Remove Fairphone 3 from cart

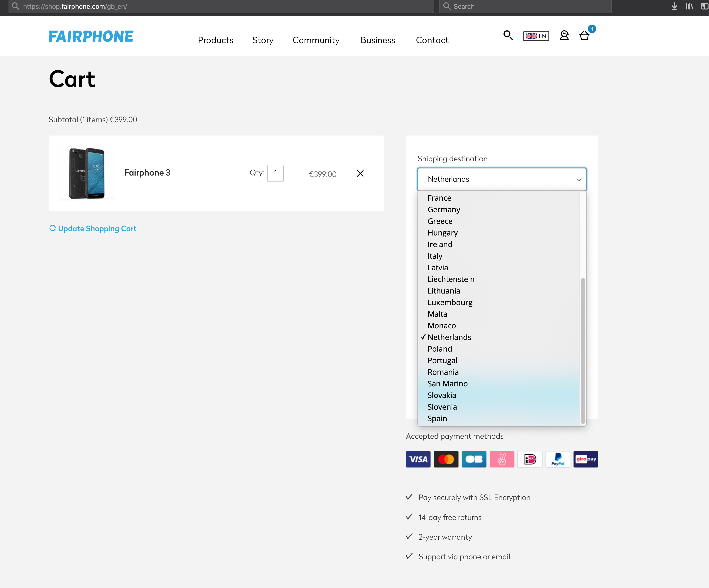[360, 173]
